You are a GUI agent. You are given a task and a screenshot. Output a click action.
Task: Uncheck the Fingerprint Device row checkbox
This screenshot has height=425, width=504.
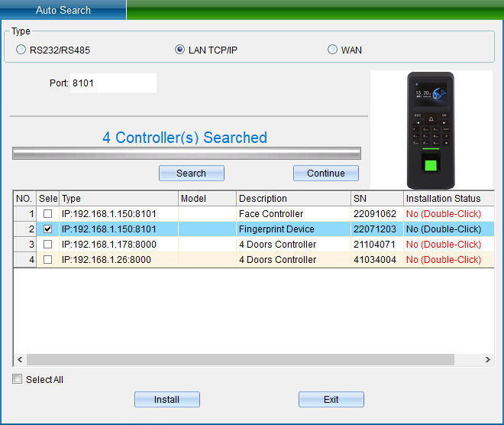click(x=48, y=229)
